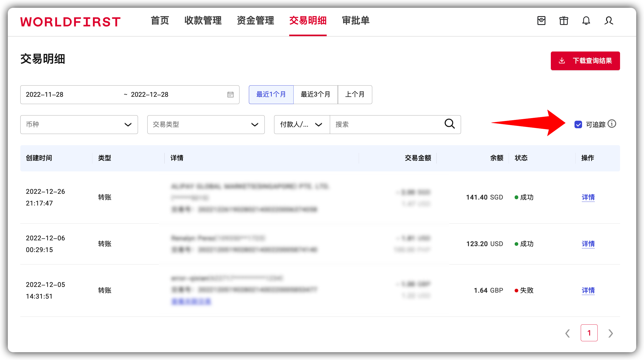Image resolution: width=644 pixels, height=360 pixels.
Task: Click the gift rewards icon
Action: coord(563,21)
